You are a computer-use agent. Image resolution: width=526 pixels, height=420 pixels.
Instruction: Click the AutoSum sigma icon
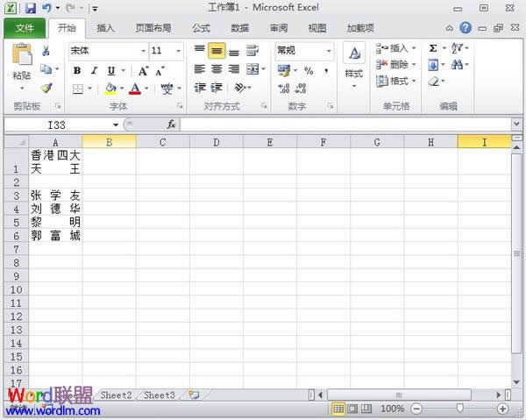(433, 48)
